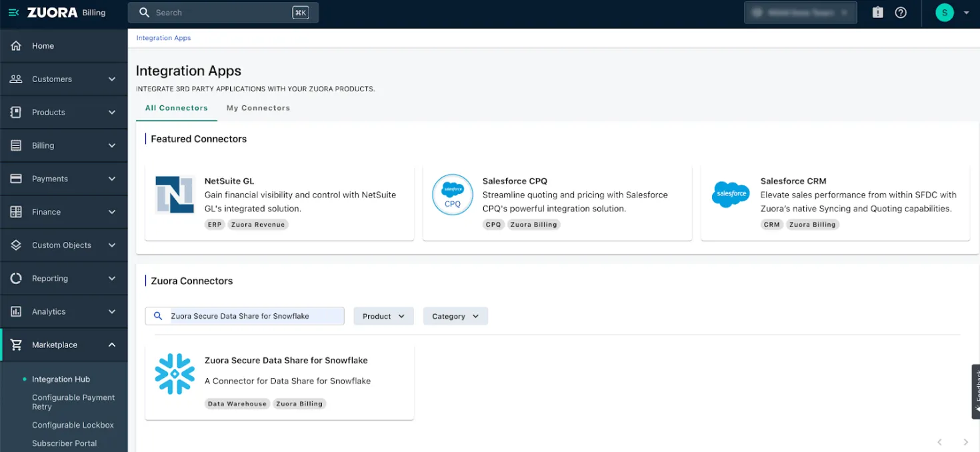The image size is (980, 452).
Task: Go to the previous page with the left arrow
Action: pyautogui.click(x=940, y=442)
